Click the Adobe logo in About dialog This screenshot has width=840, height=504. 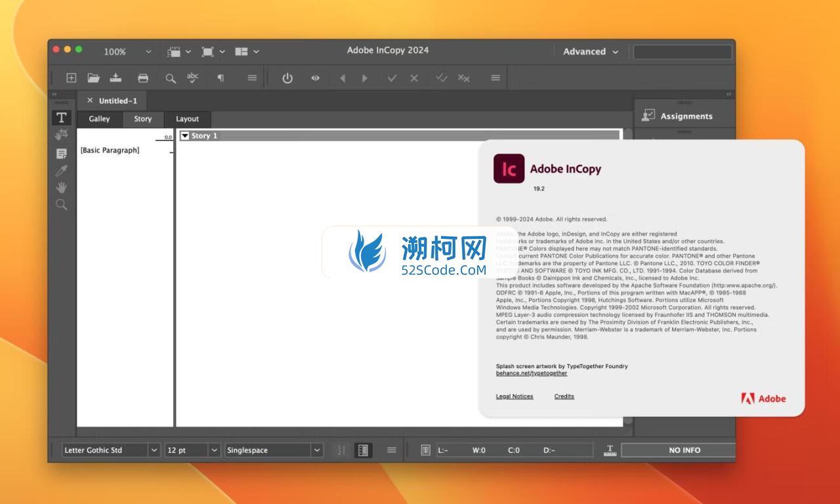[763, 398]
